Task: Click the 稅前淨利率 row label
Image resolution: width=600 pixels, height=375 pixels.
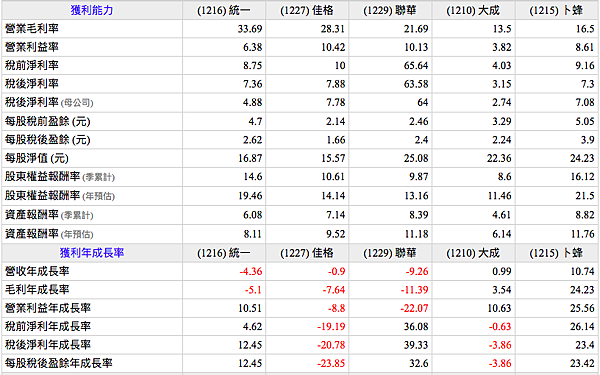Action: point(31,65)
